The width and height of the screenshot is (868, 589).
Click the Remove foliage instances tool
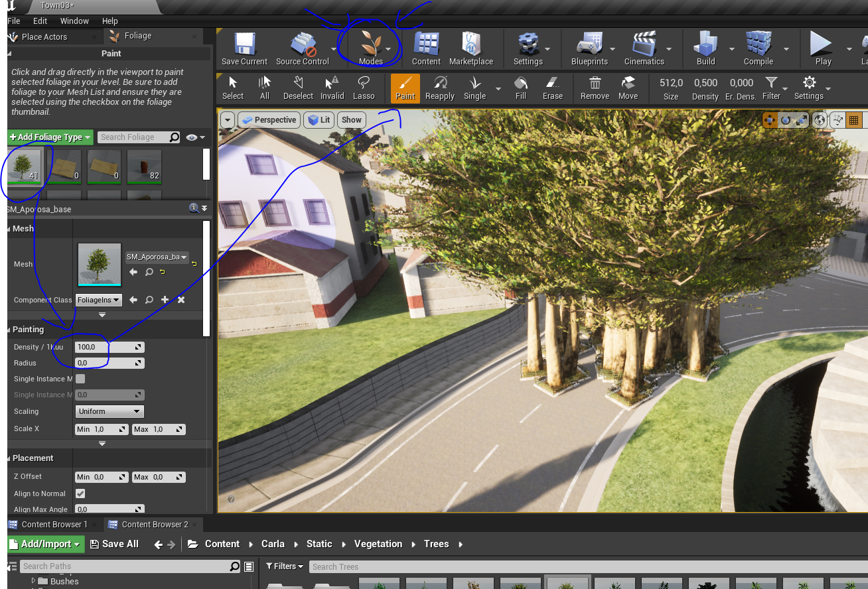594,88
